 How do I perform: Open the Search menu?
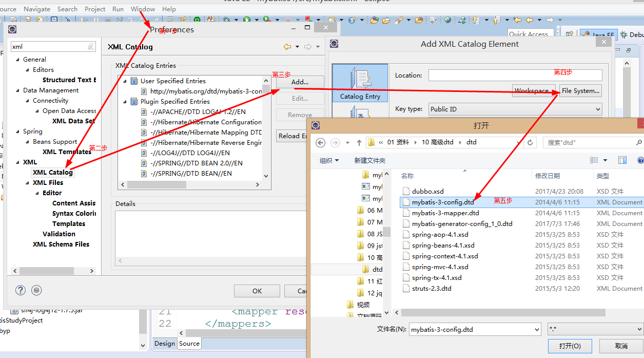[67, 9]
